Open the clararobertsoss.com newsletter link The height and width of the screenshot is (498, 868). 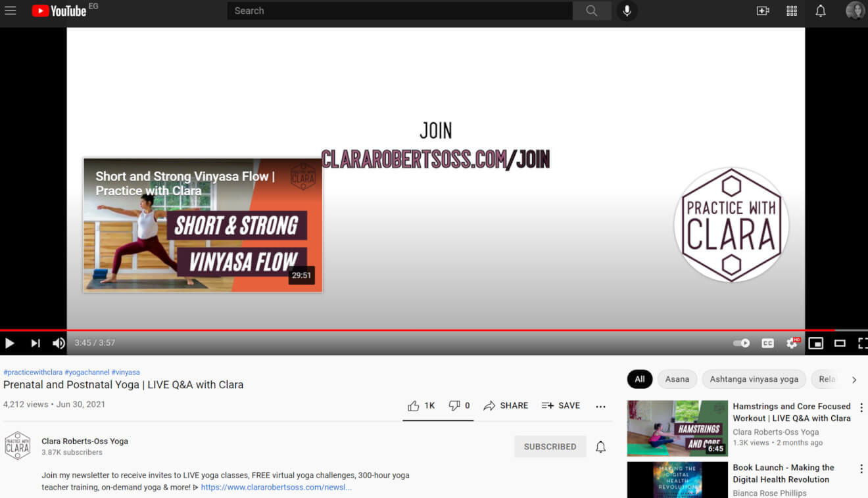click(x=276, y=487)
